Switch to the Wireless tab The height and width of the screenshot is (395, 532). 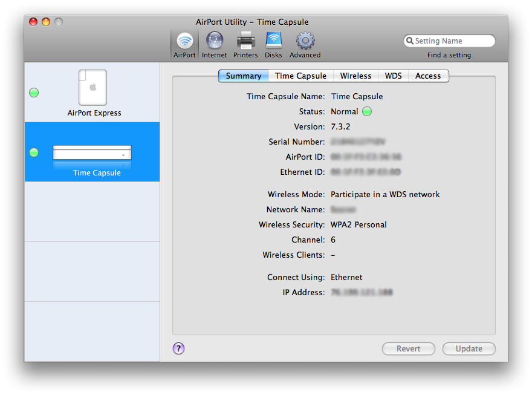coord(355,76)
